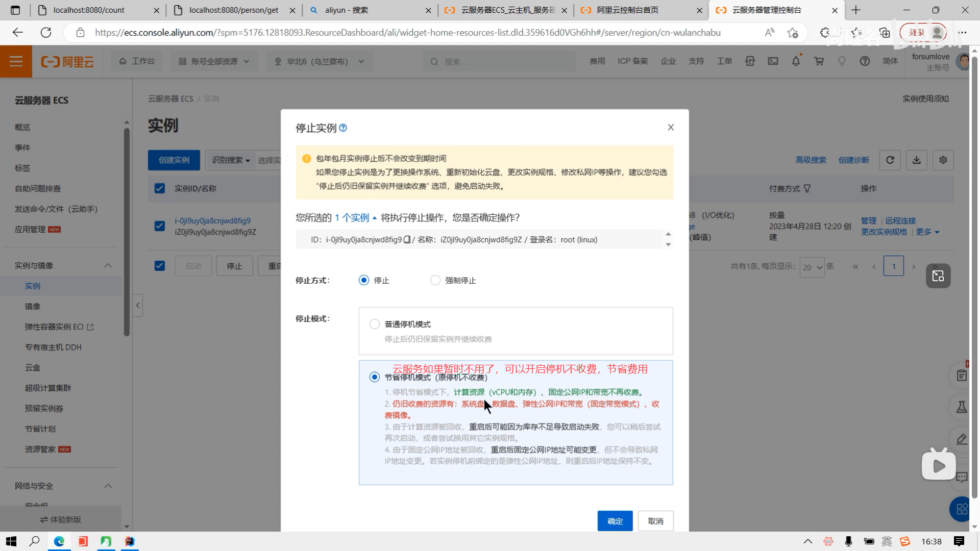
Task: Collapse the 实例与镜像 sidebar section
Action: (108, 265)
